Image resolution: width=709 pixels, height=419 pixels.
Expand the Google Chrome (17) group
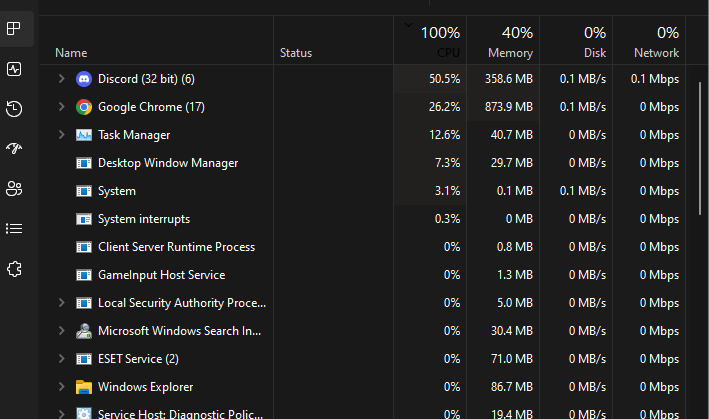point(61,107)
